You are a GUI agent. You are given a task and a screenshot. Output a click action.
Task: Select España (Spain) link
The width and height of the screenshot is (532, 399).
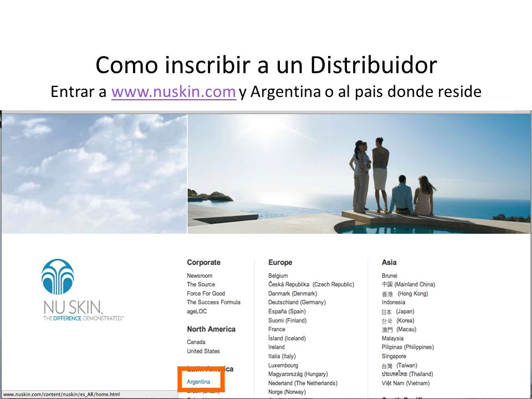click(287, 311)
